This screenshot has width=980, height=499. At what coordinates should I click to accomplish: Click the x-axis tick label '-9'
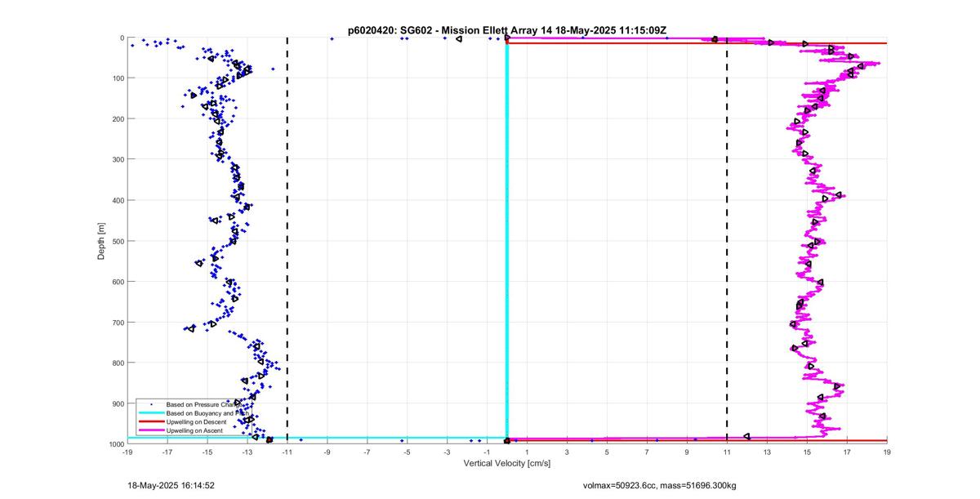coord(327,451)
